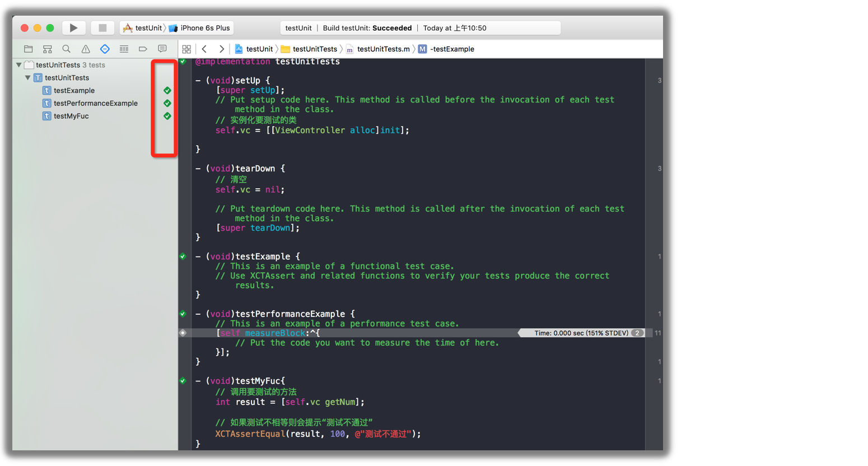Click gutter test diamond next to testMyFuc method
The image size is (868, 466).
click(x=183, y=381)
